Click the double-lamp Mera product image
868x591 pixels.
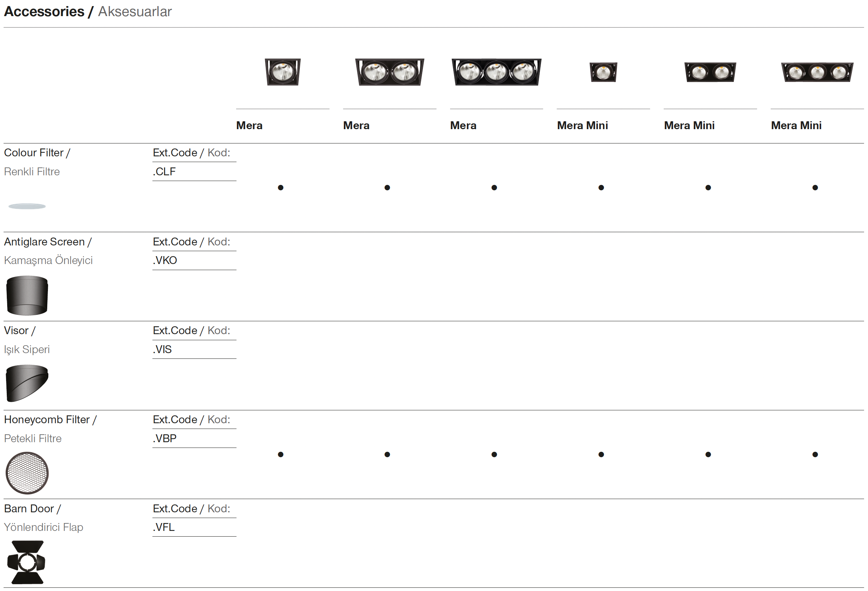390,72
